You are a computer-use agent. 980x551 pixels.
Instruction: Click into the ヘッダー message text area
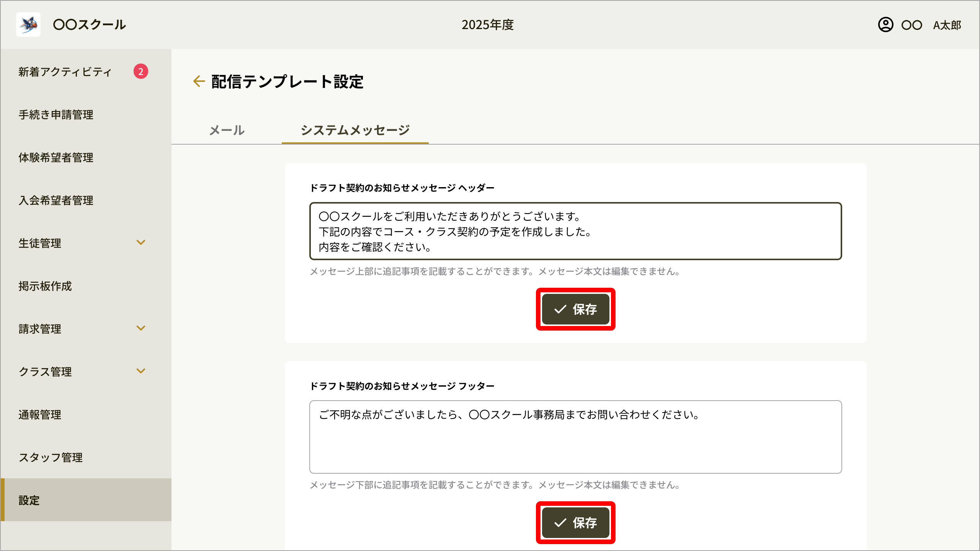pos(575,231)
